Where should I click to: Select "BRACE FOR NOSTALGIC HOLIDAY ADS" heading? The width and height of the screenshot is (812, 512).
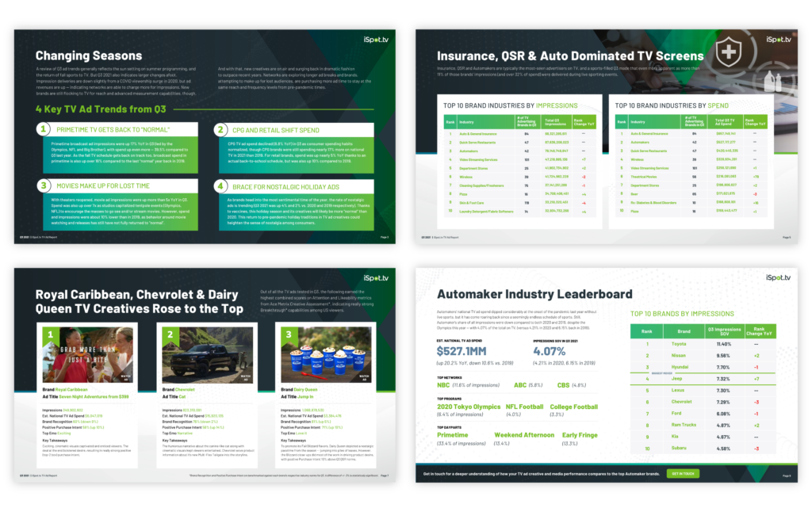[x=285, y=186]
